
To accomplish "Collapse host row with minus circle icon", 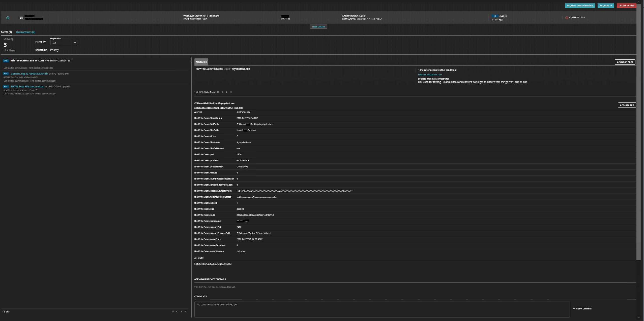I will (x=8, y=18).
